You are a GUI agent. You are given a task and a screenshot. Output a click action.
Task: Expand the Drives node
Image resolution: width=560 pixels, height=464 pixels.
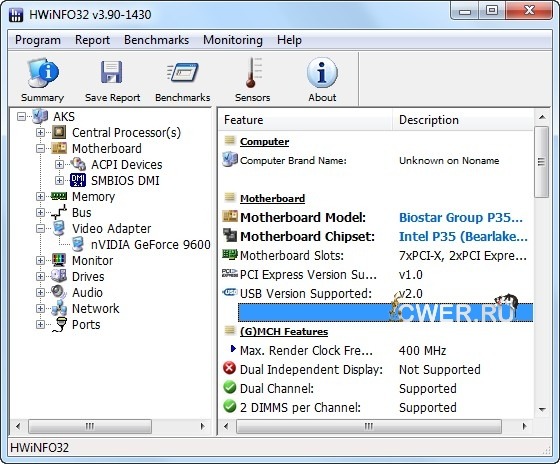[40, 276]
